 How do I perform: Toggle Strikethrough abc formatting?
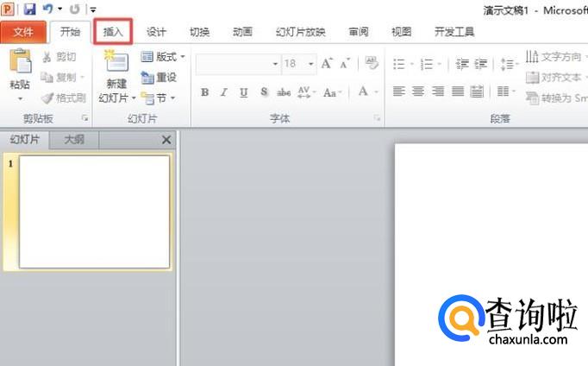coord(284,92)
